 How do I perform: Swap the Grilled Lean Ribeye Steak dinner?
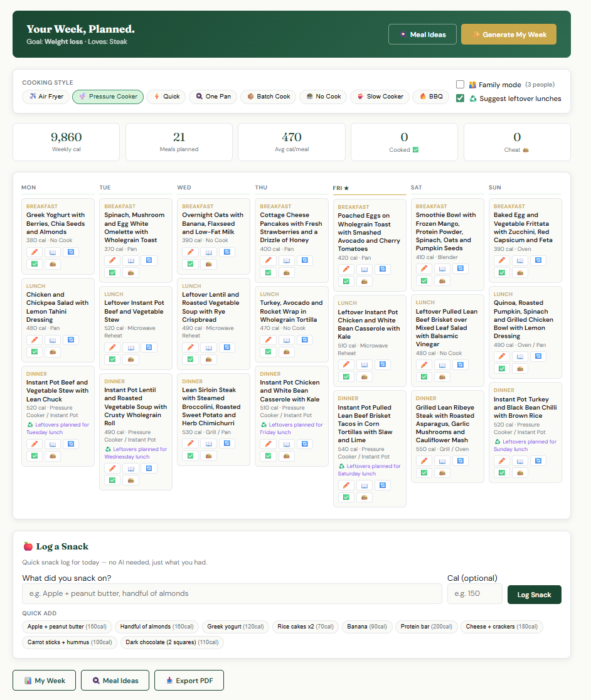[x=461, y=461]
